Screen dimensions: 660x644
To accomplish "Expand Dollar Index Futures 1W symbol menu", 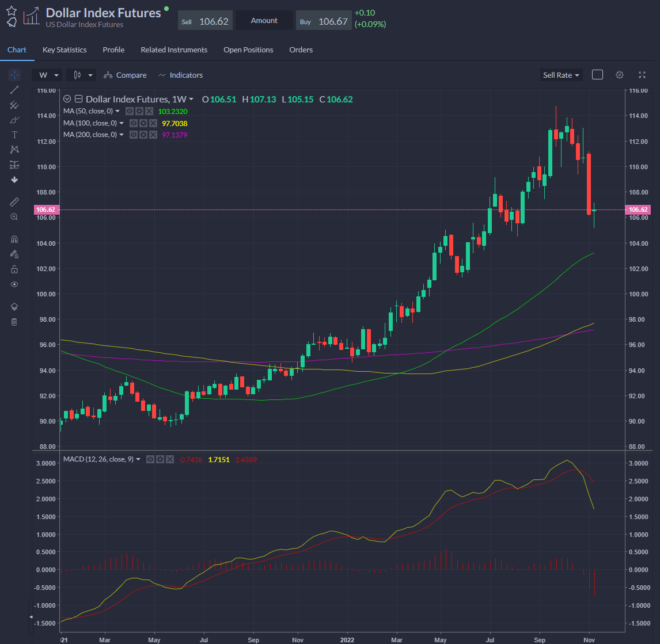I will pyautogui.click(x=191, y=99).
